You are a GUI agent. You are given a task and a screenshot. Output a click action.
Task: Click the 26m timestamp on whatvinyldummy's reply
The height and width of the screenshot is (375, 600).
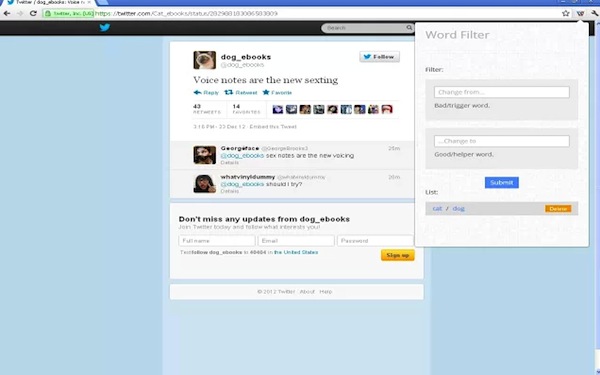click(394, 177)
